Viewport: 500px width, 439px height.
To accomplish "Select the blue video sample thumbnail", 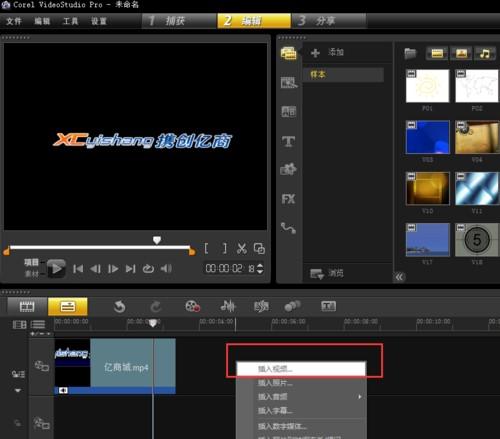I will 427,137.
